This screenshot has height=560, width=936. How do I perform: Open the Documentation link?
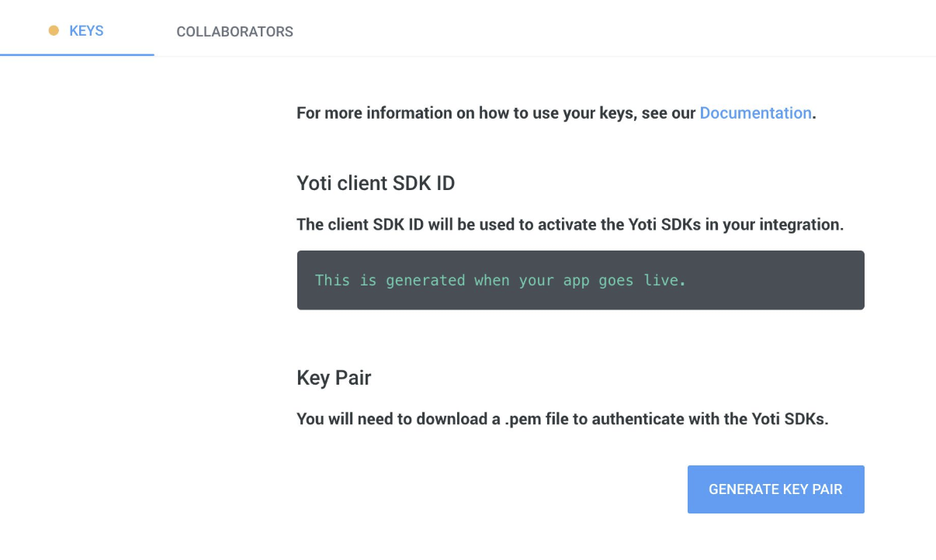point(755,113)
